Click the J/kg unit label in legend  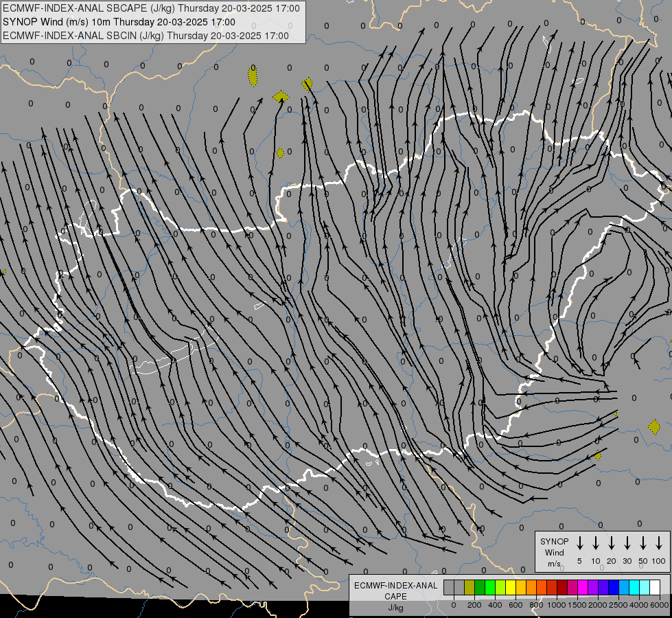(x=395, y=608)
